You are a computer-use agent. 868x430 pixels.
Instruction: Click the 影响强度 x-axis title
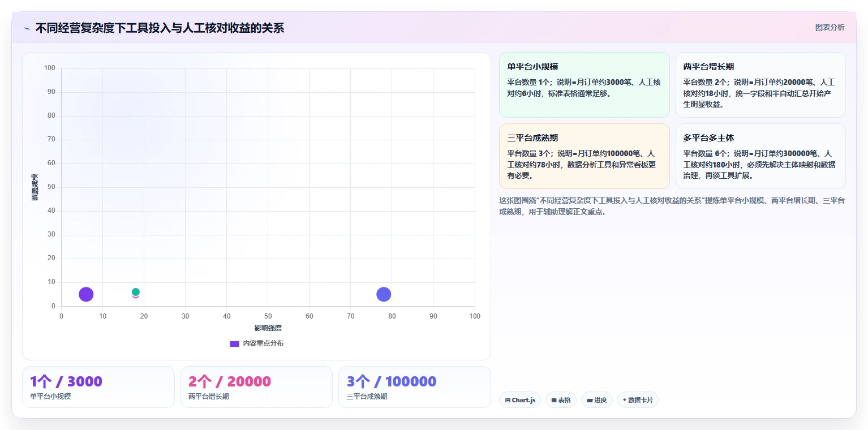click(x=268, y=328)
